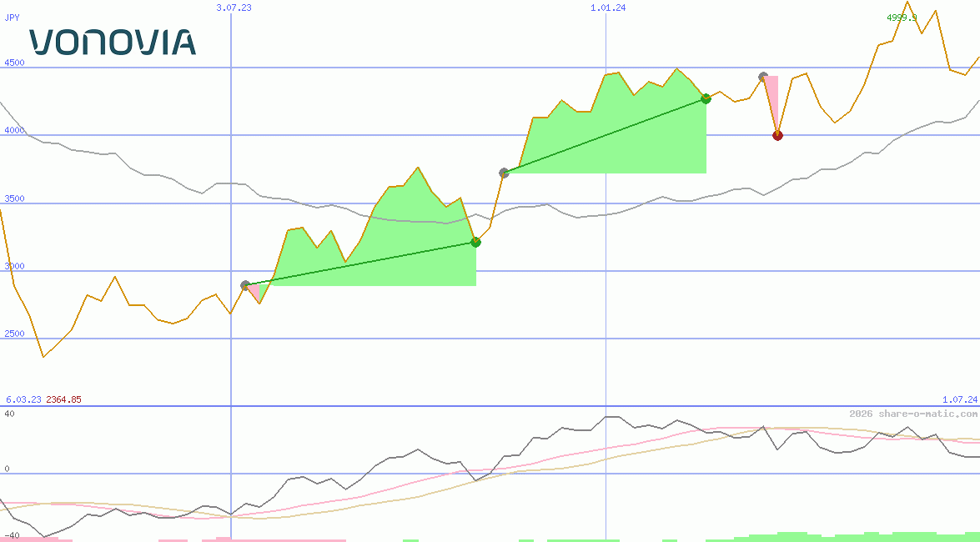The width and height of the screenshot is (980, 542).
Task: Click the first gray entry marker near 2900
Action: [245, 285]
